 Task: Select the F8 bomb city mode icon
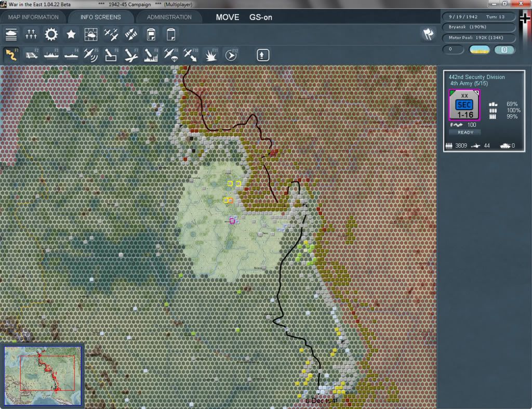[x=151, y=55]
